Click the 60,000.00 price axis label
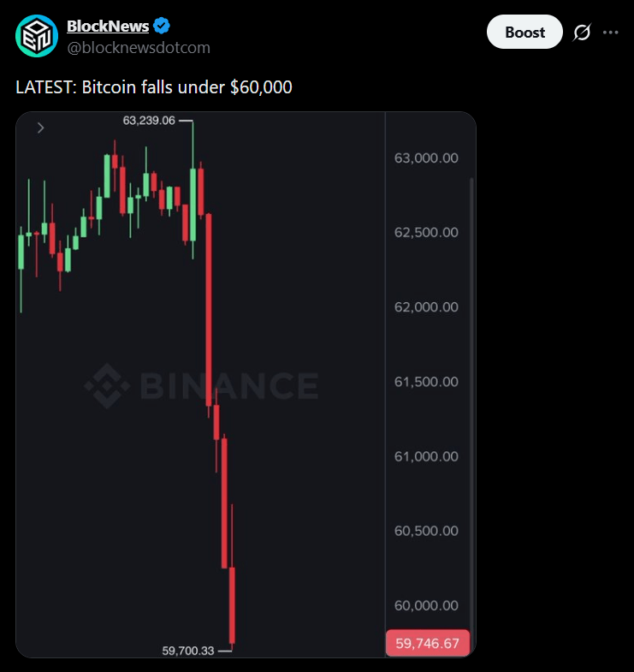Screen dimensions: 634x672 [426, 605]
